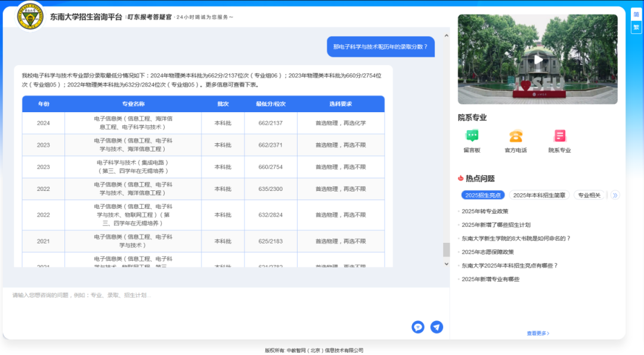Click the 专业名称 column header

coord(133,104)
